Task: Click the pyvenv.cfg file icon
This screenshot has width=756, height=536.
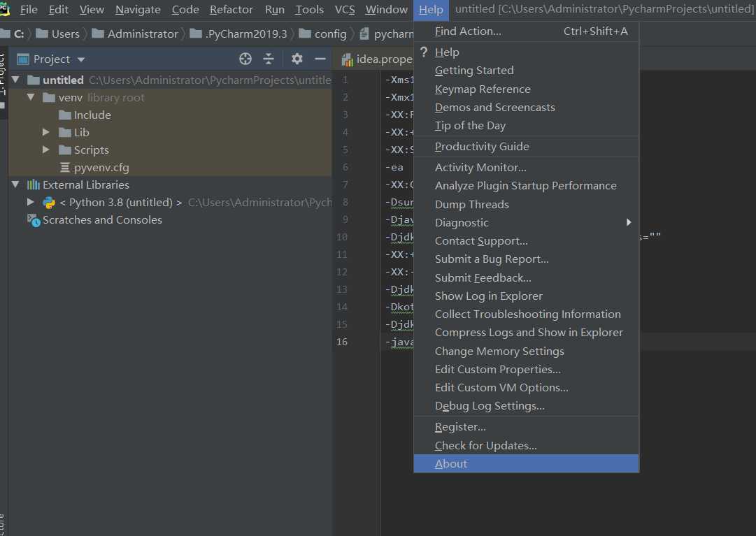Action: coord(64,168)
